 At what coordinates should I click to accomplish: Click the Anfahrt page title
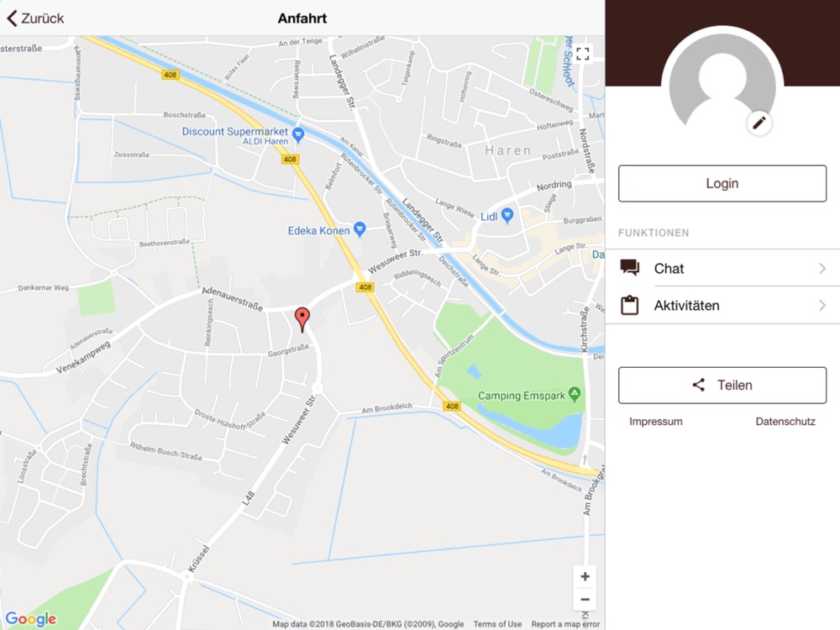302,18
